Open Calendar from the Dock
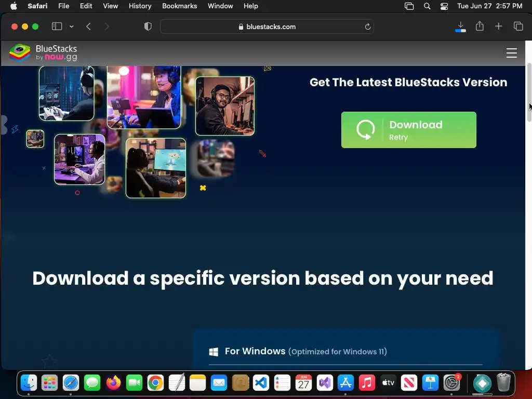Screen dimensions: 532x399 point(303,383)
